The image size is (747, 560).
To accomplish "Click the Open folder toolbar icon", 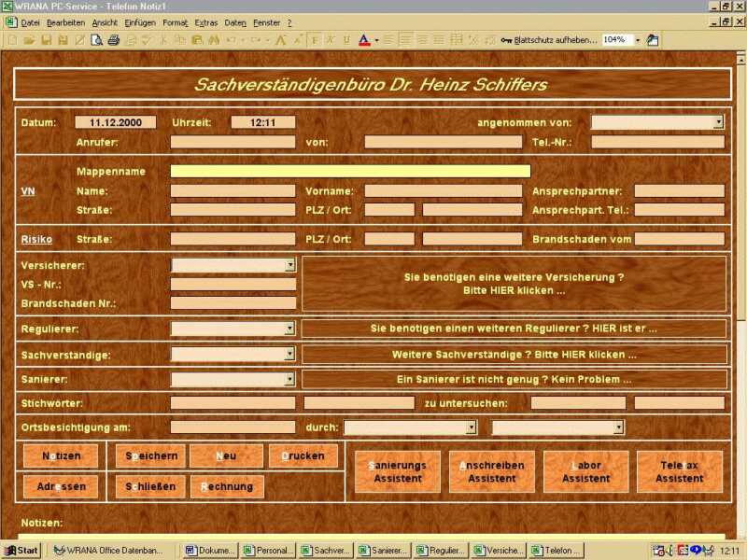I will pyautogui.click(x=30, y=40).
